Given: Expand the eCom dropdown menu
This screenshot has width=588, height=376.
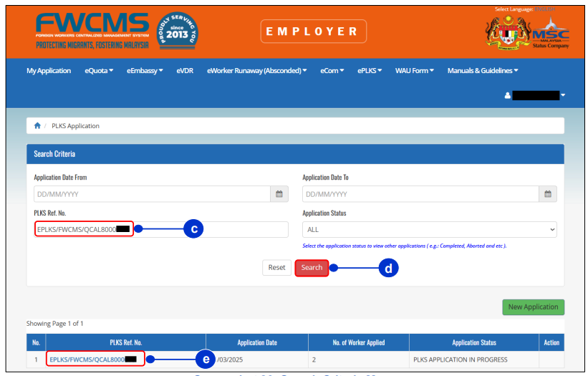Looking at the screenshot, I should [x=332, y=70].
